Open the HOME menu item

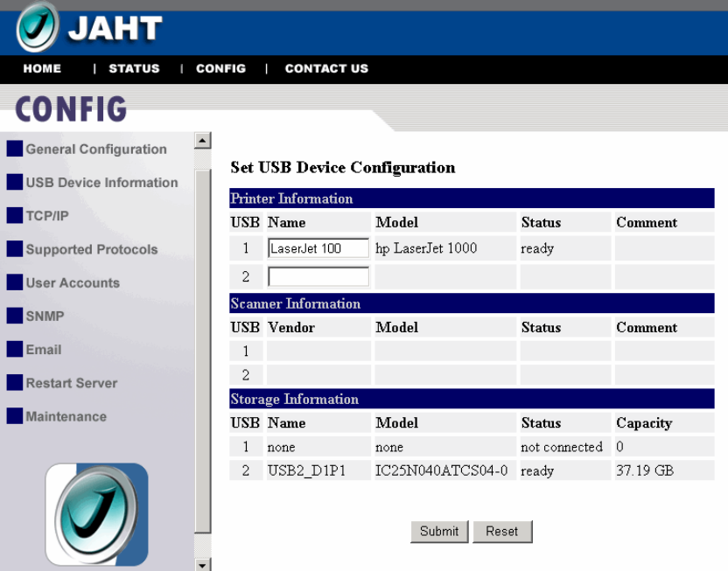tap(42, 68)
